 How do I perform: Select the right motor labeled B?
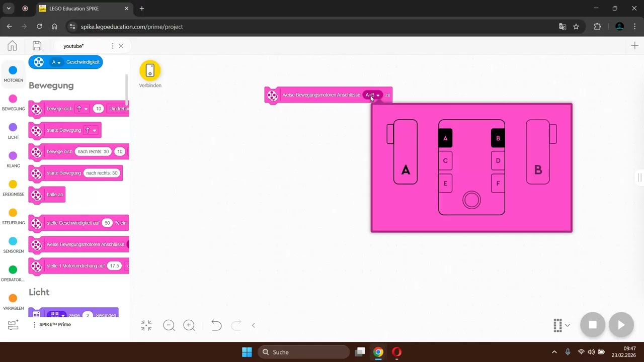click(538, 152)
